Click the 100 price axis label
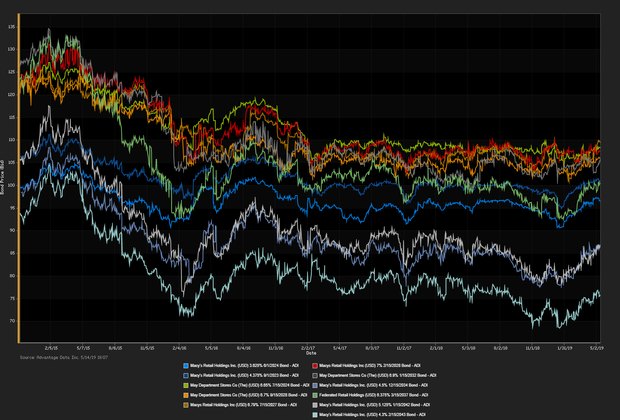This screenshot has height=420, width=620. point(11,185)
